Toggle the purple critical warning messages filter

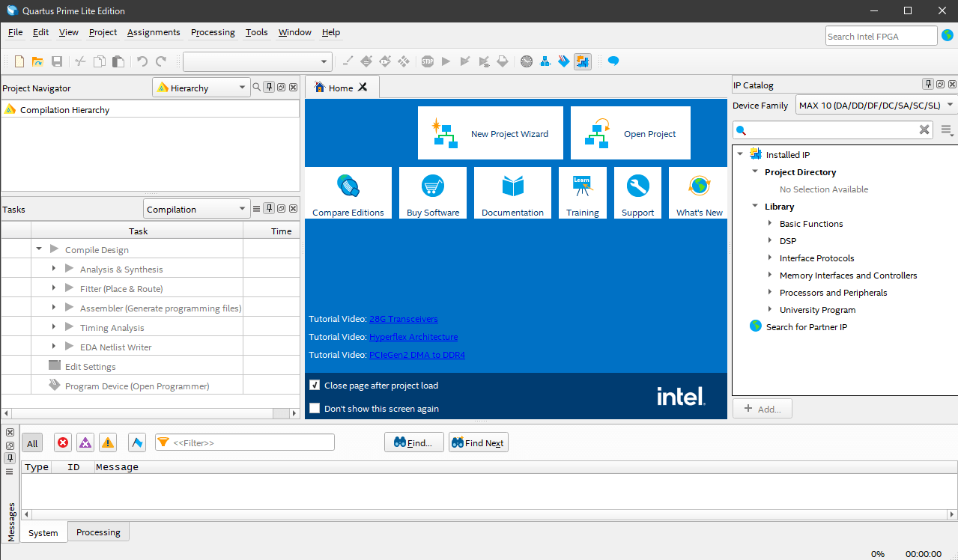pyautogui.click(x=85, y=443)
